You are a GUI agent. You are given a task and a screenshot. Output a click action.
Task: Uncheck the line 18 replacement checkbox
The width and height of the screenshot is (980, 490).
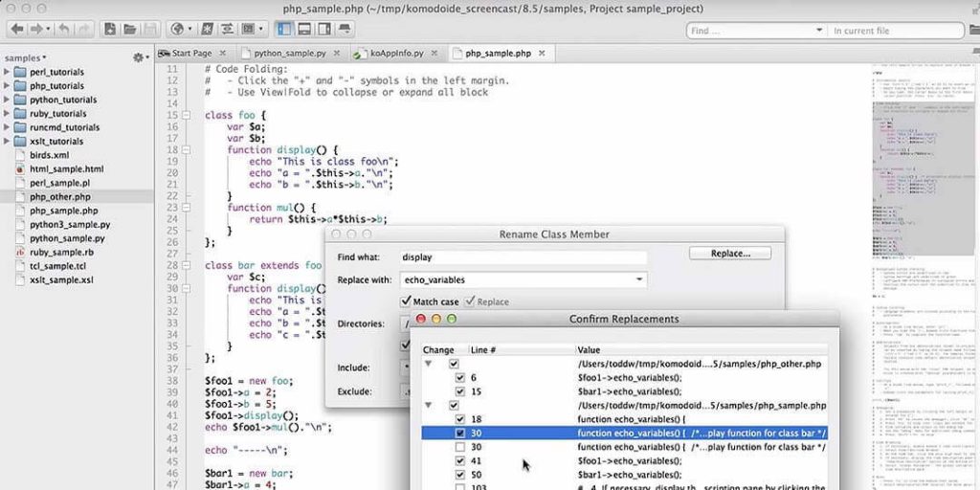pyautogui.click(x=460, y=419)
